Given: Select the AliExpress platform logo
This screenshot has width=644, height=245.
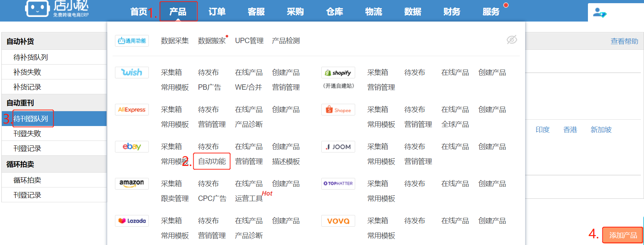Looking at the screenshot, I should (x=132, y=109).
